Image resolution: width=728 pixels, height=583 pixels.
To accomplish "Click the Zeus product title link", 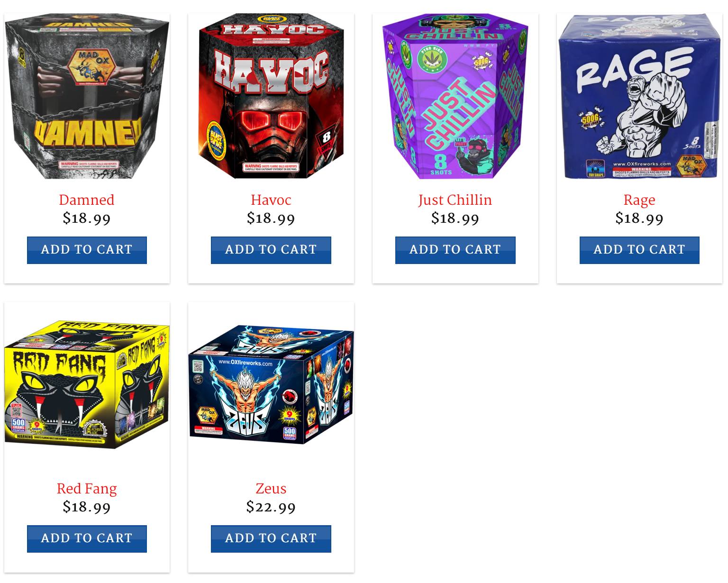I will tap(271, 488).
